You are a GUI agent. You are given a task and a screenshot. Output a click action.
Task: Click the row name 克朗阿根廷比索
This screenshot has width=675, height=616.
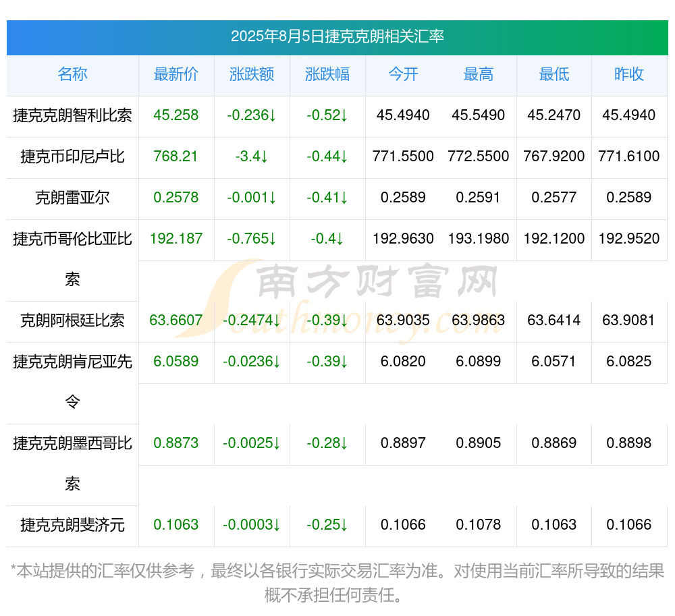72,320
